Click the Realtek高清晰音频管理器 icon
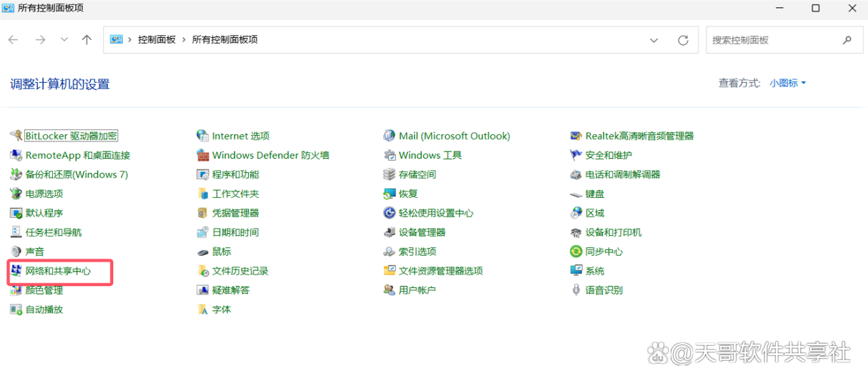868x383 pixels. coord(576,136)
